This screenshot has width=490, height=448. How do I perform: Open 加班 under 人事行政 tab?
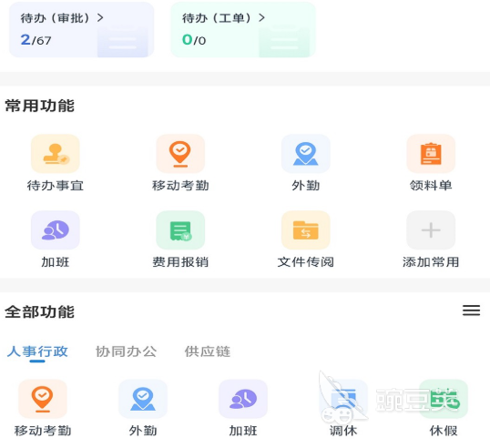pos(243,399)
